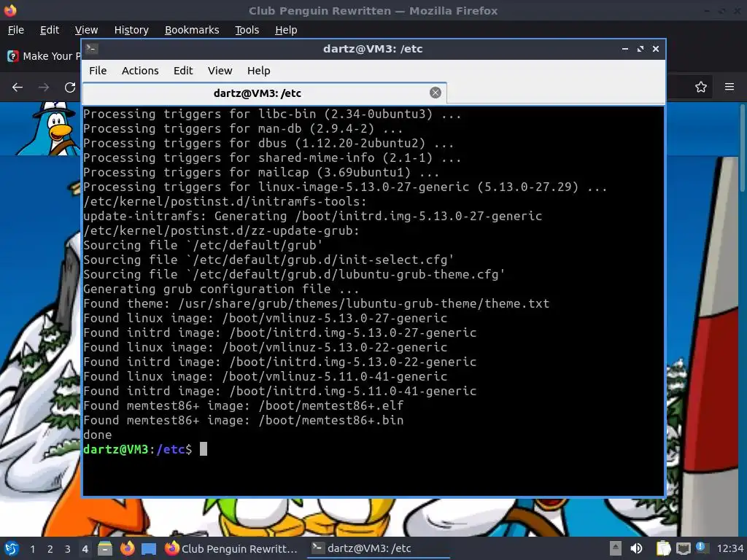Switch to virtual desktop 4
This screenshot has height=560, width=747.
pyautogui.click(x=85, y=548)
